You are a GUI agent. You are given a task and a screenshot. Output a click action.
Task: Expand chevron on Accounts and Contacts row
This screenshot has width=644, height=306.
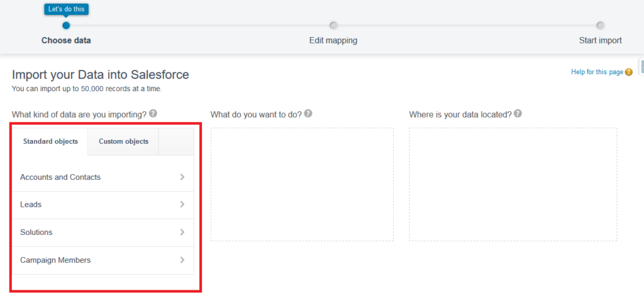pyautogui.click(x=182, y=177)
